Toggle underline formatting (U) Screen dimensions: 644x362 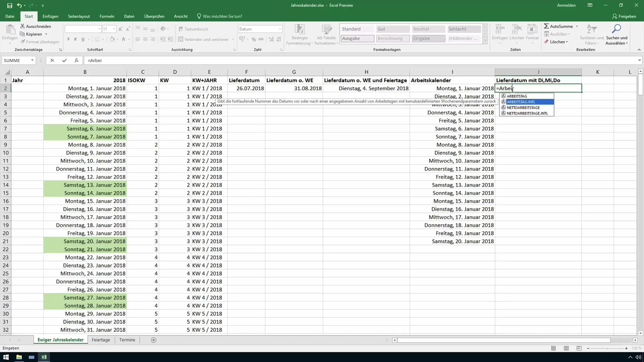point(83,39)
